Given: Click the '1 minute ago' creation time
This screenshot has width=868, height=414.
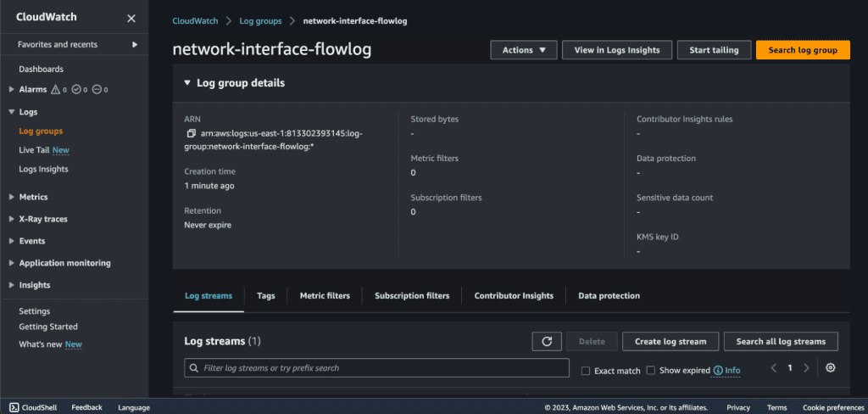Looking at the screenshot, I should [x=209, y=186].
